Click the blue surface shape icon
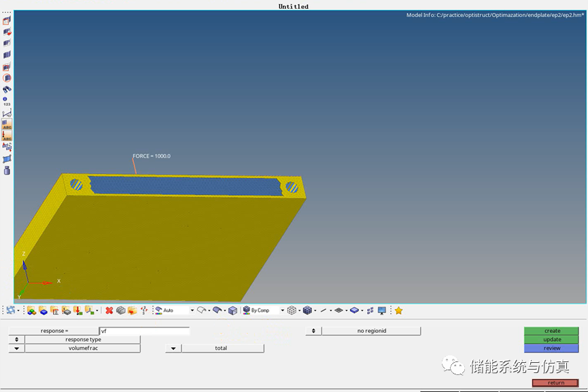This screenshot has height=392, width=588. (x=7, y=158)
